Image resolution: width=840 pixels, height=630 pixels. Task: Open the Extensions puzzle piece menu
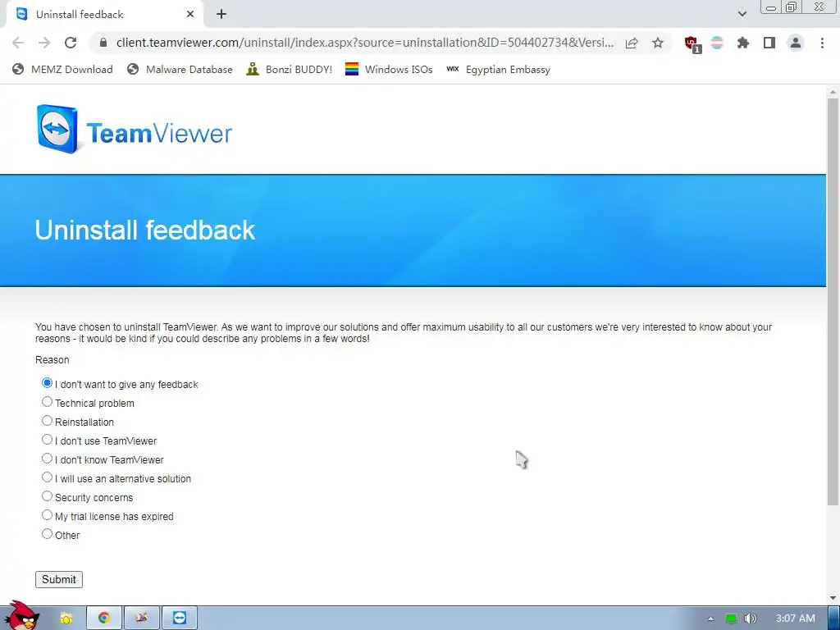click(x=743, y=43)
